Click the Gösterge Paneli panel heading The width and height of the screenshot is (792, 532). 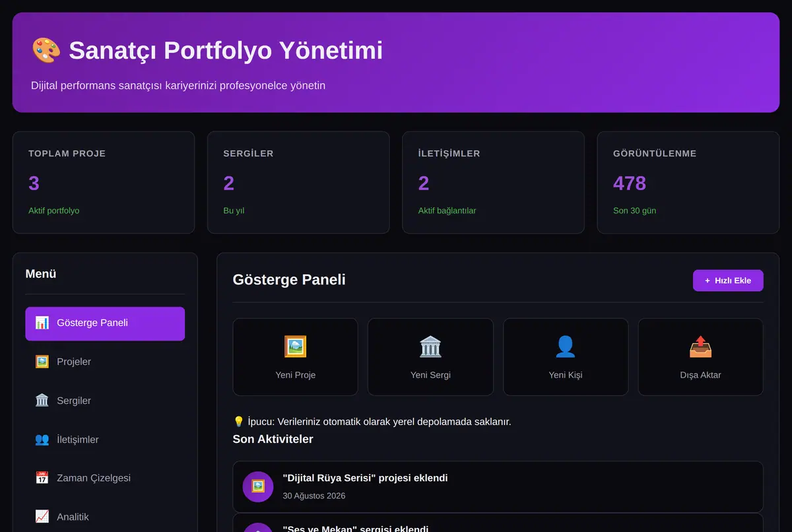tap(289, 279)
